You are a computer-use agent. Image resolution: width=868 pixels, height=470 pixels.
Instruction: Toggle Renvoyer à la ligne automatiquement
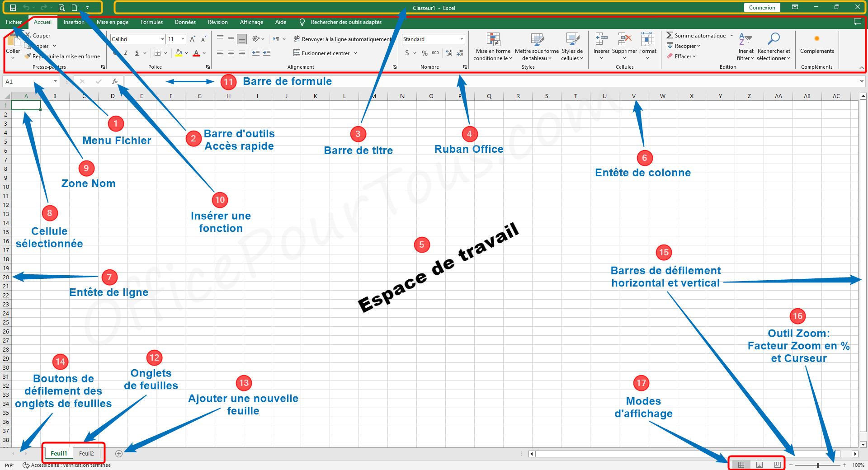click(x=342, y=39)
